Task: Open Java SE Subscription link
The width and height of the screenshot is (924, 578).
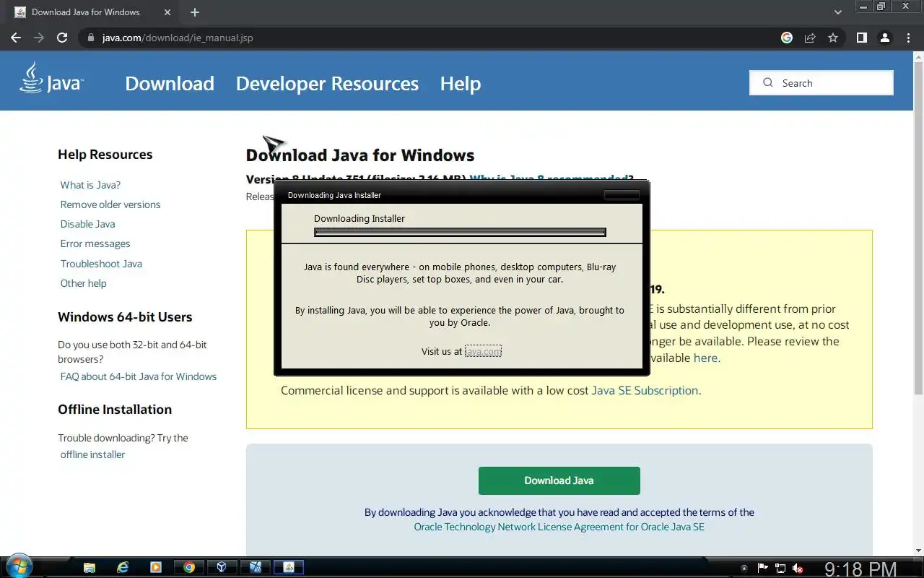Action: (x=645, y=390)
